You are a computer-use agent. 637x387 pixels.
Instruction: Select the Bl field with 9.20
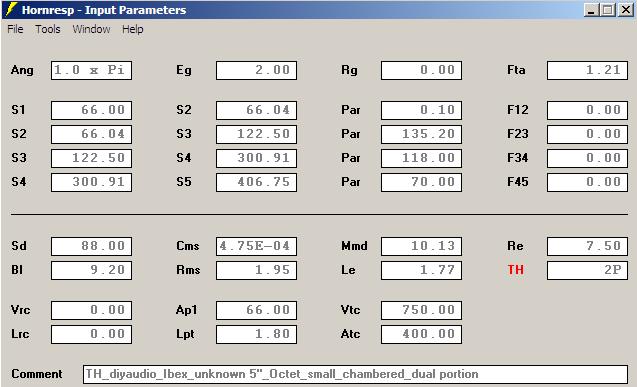(91, 270)
